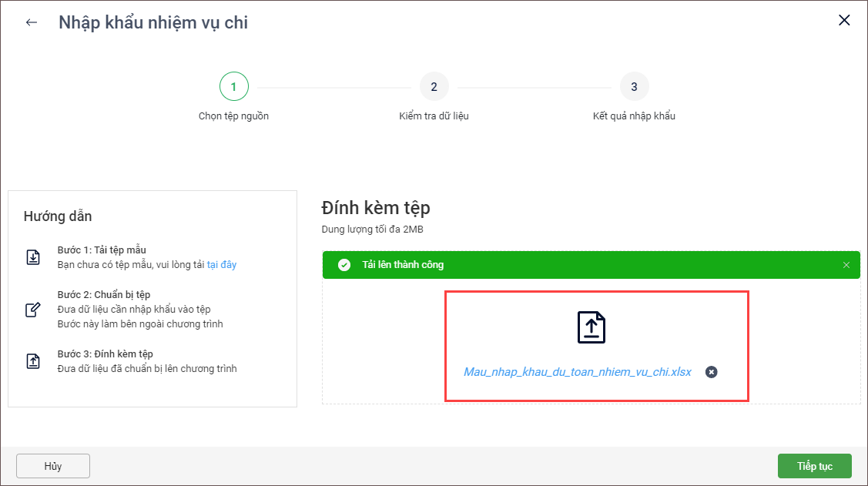Go back using the left arrow icon
868x486 pixels.
(x=32, y=22)
